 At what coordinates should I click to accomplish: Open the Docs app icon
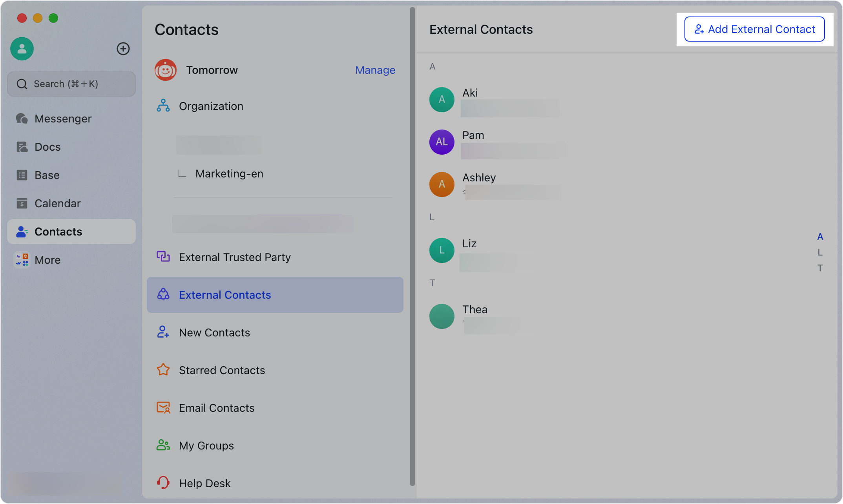[x=47, y=146]
